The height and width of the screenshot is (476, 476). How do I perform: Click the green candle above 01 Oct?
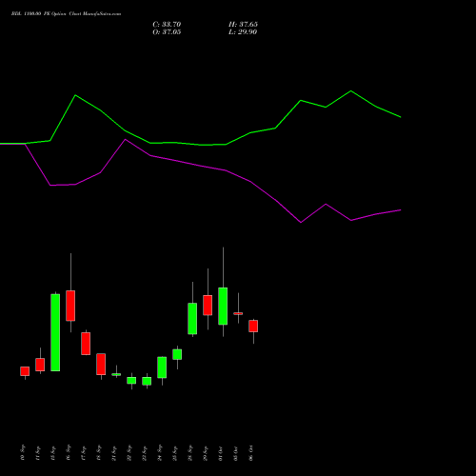click(223, 306)
